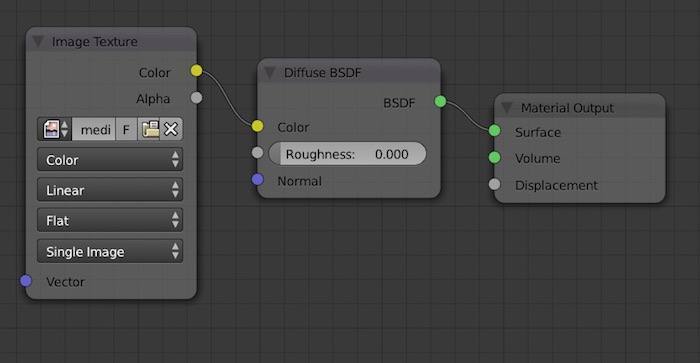The width and height of the screenshot is (700, 363).
Task: Open image file with folder icon
Action: [x=149, y=129]
